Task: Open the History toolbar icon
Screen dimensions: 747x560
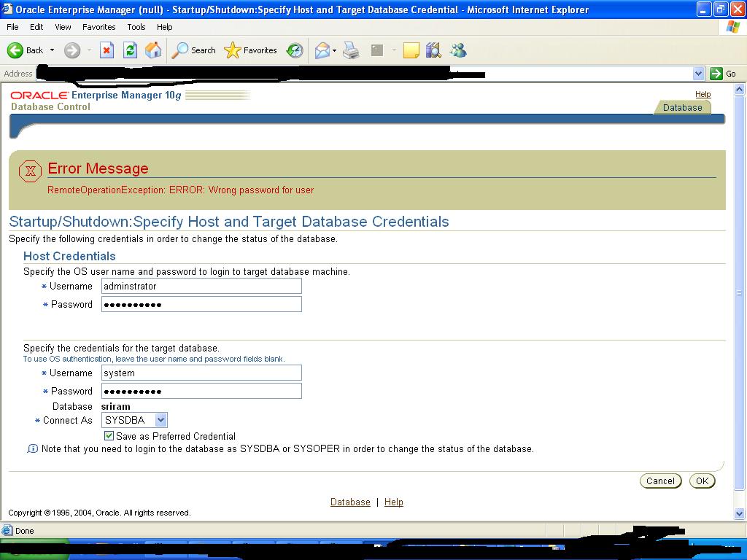Action: [x=295, y=50]
